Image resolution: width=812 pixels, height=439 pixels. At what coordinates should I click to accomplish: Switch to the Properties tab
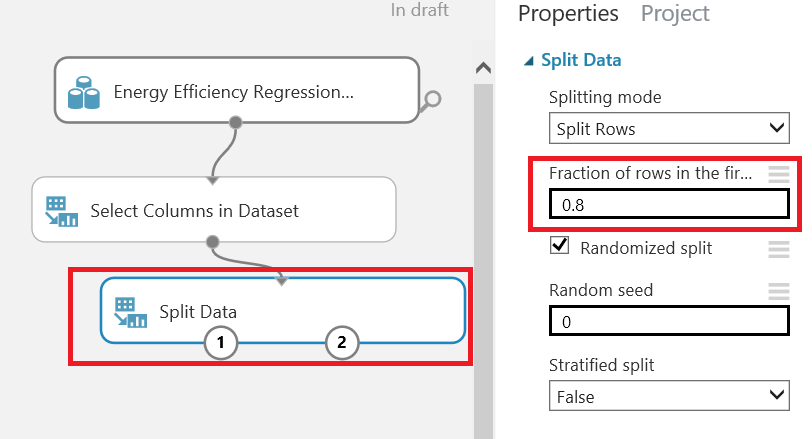568,14
